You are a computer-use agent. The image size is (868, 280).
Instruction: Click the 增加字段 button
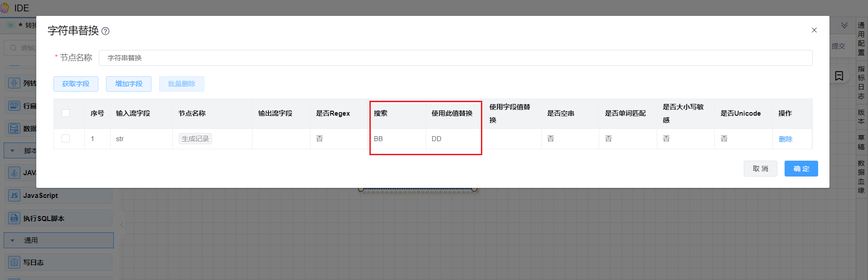coord(129,84)
